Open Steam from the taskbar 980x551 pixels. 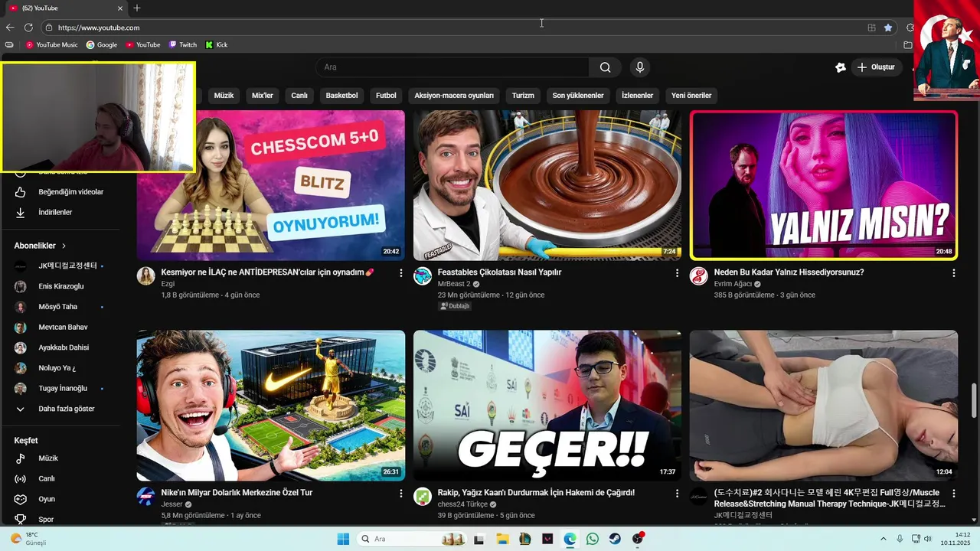(x=615, y=539)
